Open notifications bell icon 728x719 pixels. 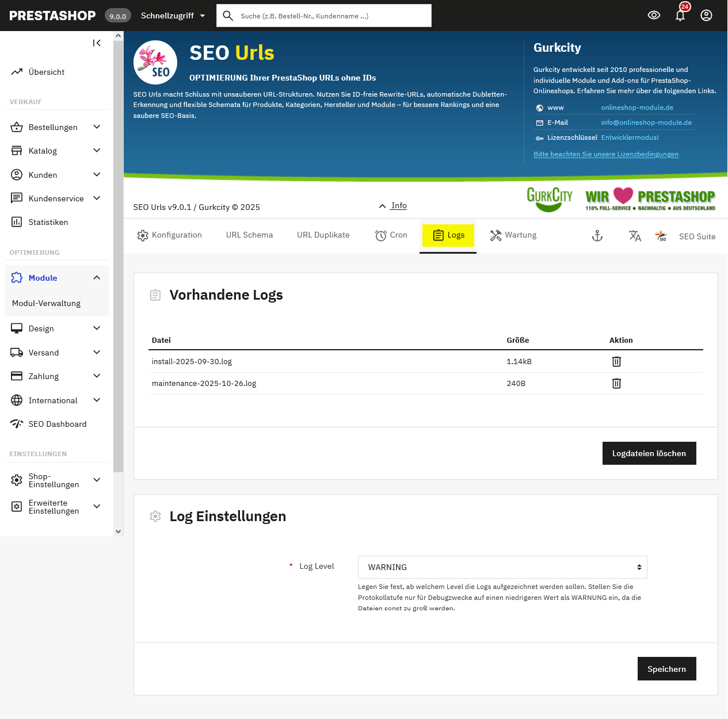pyautogui.click(x=680, y=16)
